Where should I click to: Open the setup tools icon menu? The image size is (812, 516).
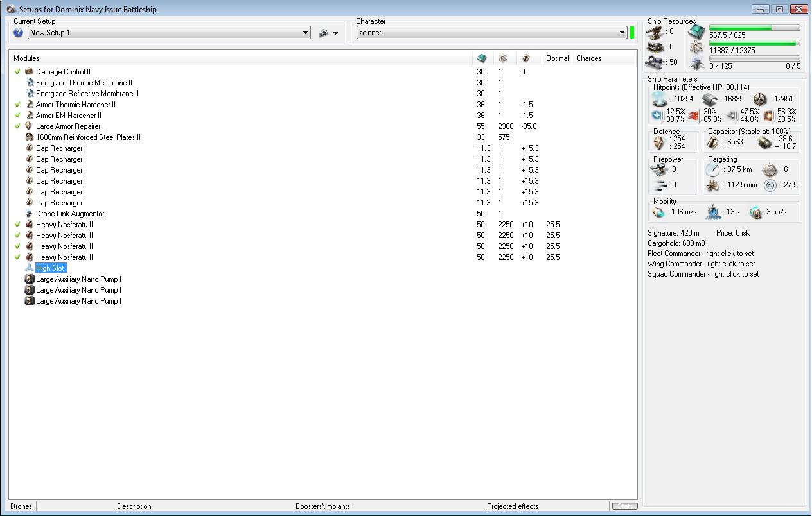pyautogui.click(x=328, y=33)
